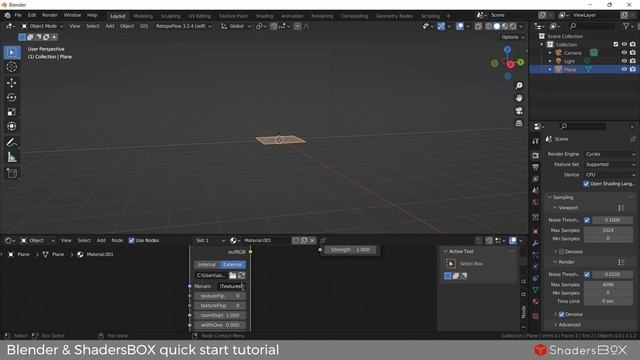The image size is (640, 360).
Task: Toggle Render Noise Threshold checkbox
Action: pos(587,275)
